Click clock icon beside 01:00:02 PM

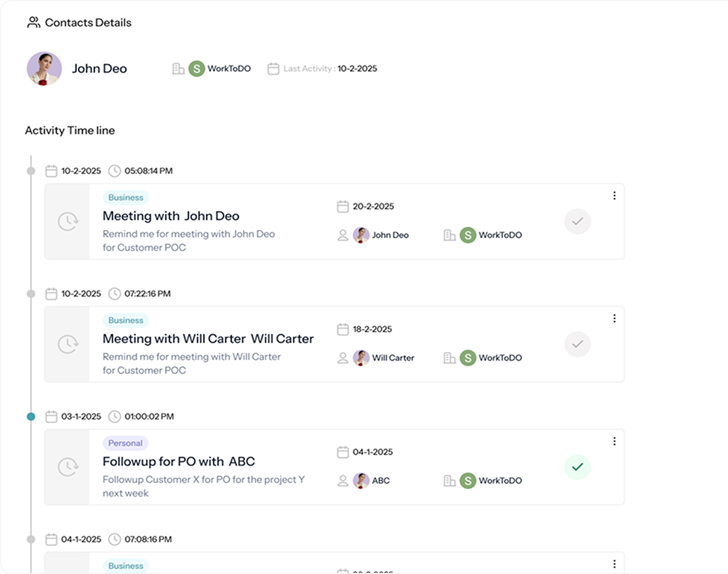(x=114, y=416)
